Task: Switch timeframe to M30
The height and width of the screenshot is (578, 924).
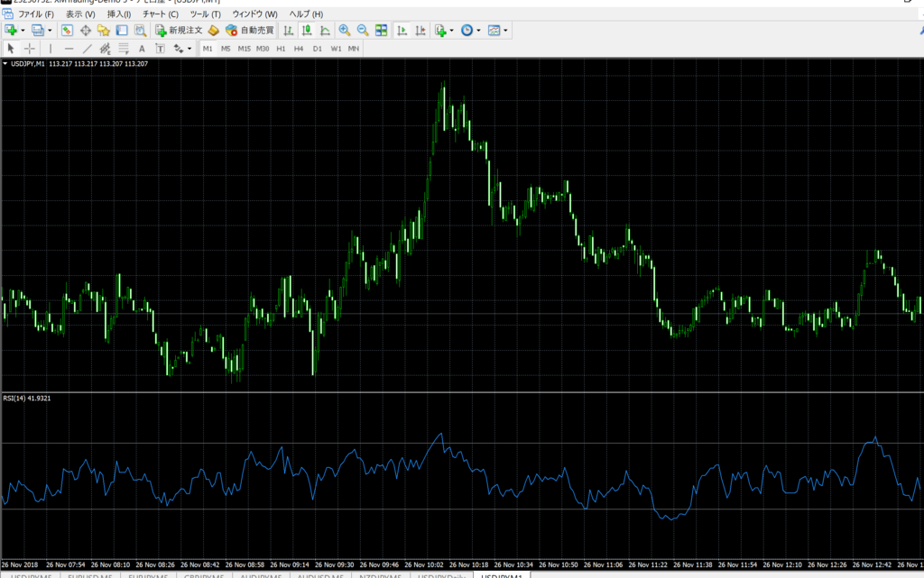Action: tap(263, 49)
